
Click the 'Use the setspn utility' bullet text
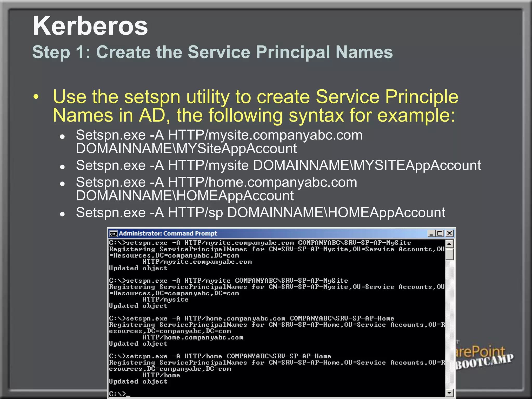pyautogui.click(x=255, y=106)
